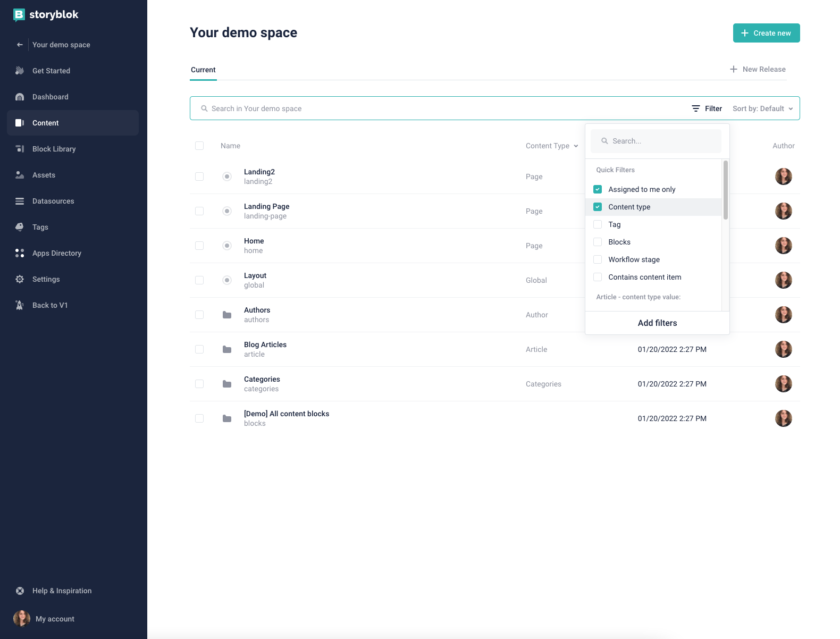Click the My account avatar

(22, 619)
